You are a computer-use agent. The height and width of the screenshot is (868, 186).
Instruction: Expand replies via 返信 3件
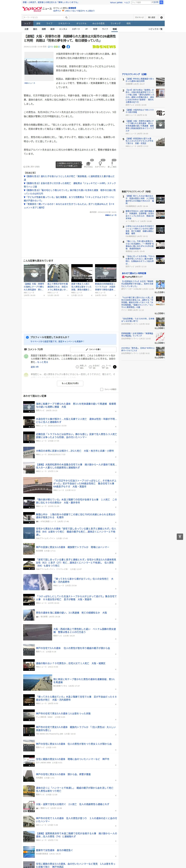click(34, 367)
